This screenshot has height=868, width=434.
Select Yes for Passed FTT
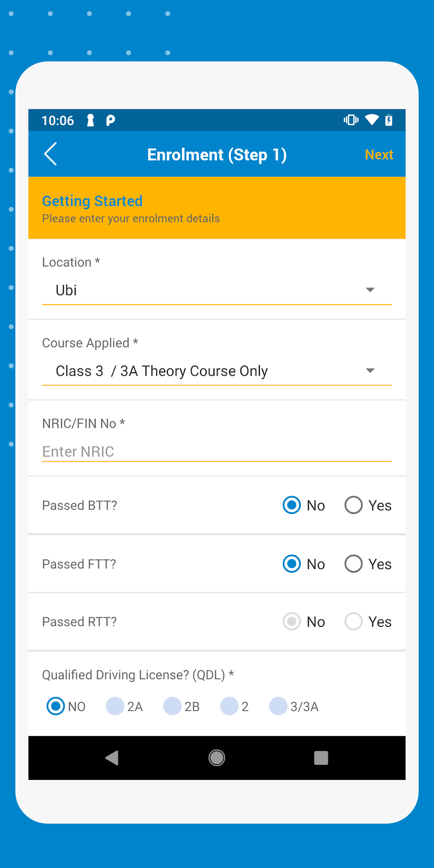(353, 564)
